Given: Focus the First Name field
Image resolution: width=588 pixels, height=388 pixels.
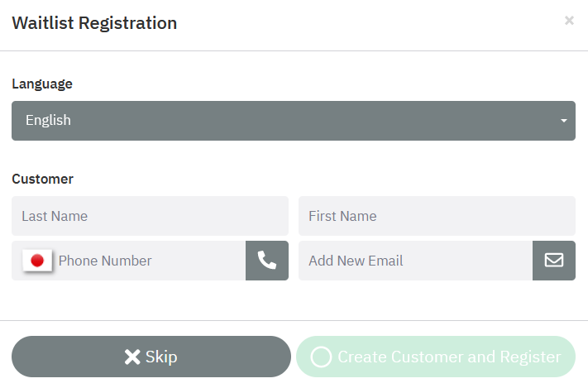Looking at the screenshot, I should point(437,216).
